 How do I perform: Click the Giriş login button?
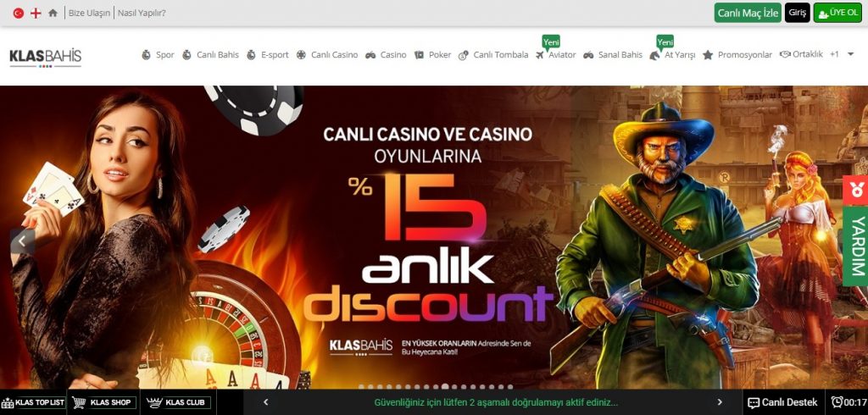point(797,13)
